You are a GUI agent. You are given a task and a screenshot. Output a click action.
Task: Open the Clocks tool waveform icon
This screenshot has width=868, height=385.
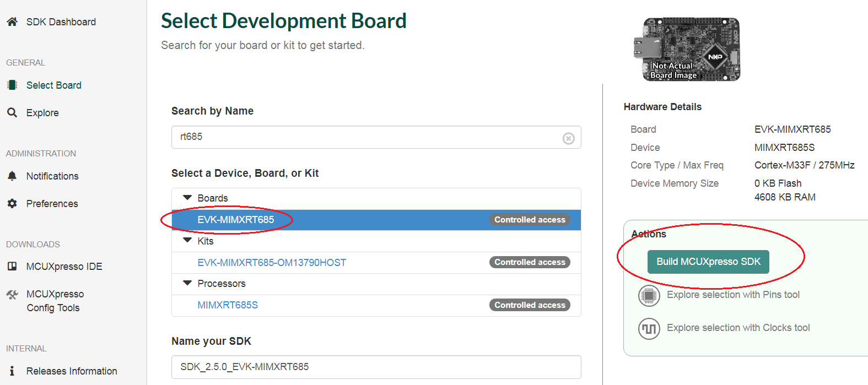click(x=649, y=329)
